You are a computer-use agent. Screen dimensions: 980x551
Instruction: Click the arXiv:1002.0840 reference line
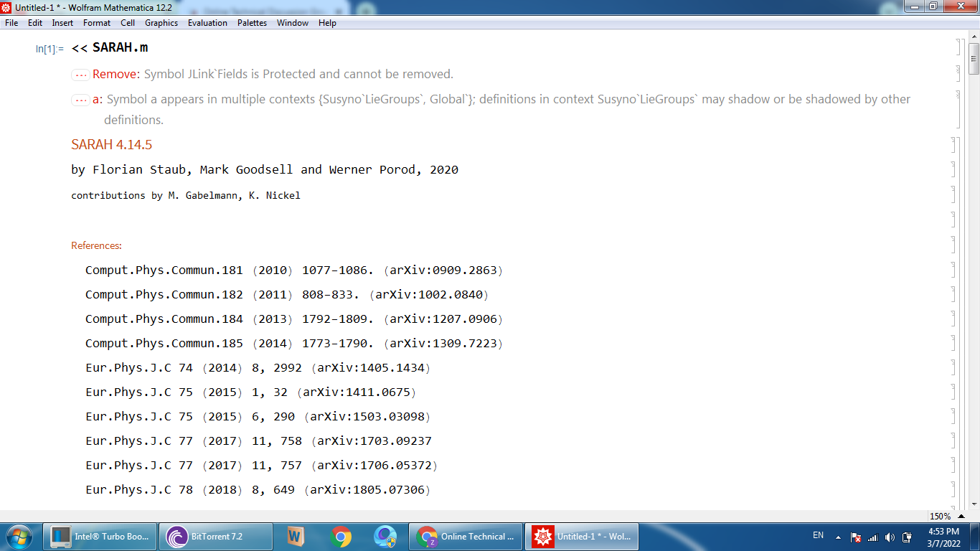[x=287, y=295]
